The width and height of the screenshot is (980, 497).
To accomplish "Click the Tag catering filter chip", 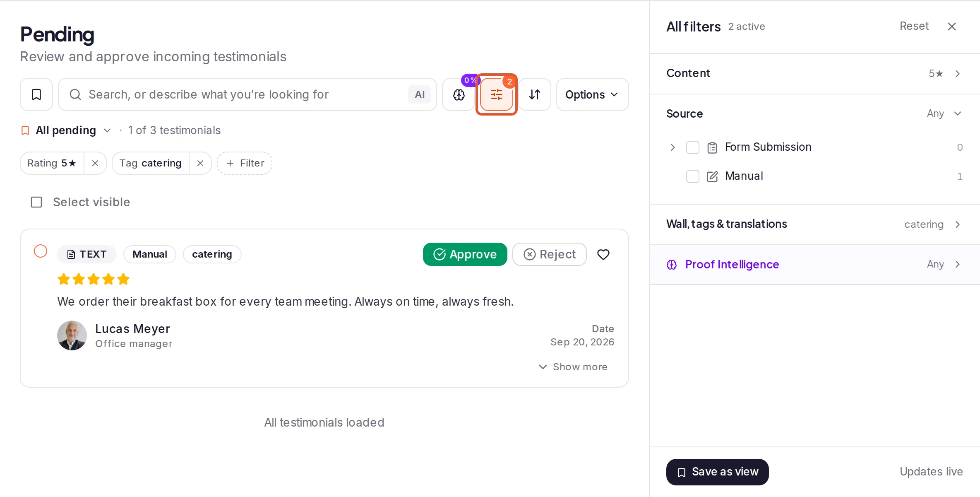I will click(150, 163).
